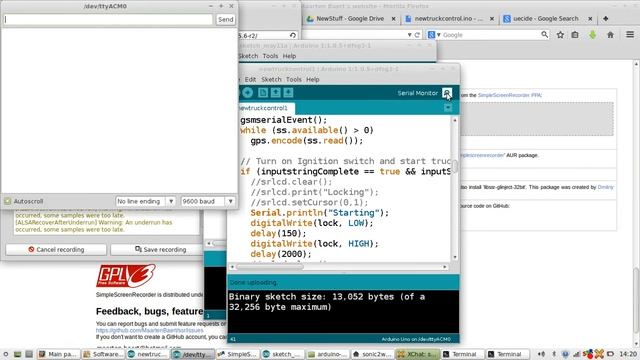Click the Firefox home icon
The image size is (640, 360).
[610, 35]
